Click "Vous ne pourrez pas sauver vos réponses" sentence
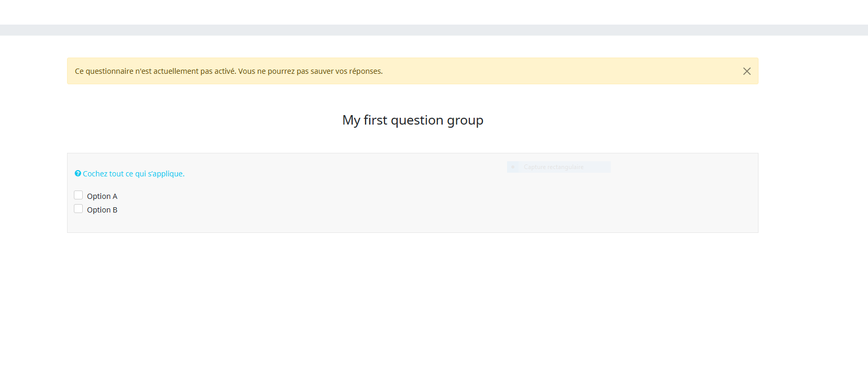 click(310, 71)
